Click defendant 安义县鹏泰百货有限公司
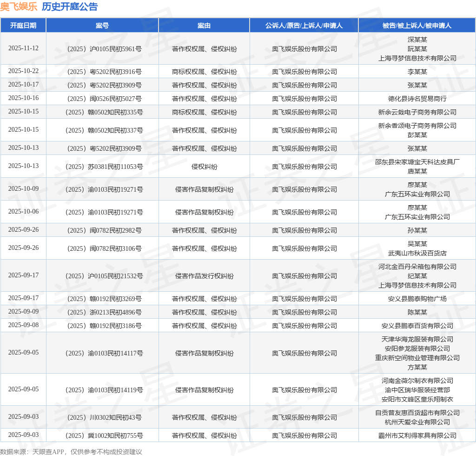The height and width of the screenshot is (456, 476). click(417, 326)
